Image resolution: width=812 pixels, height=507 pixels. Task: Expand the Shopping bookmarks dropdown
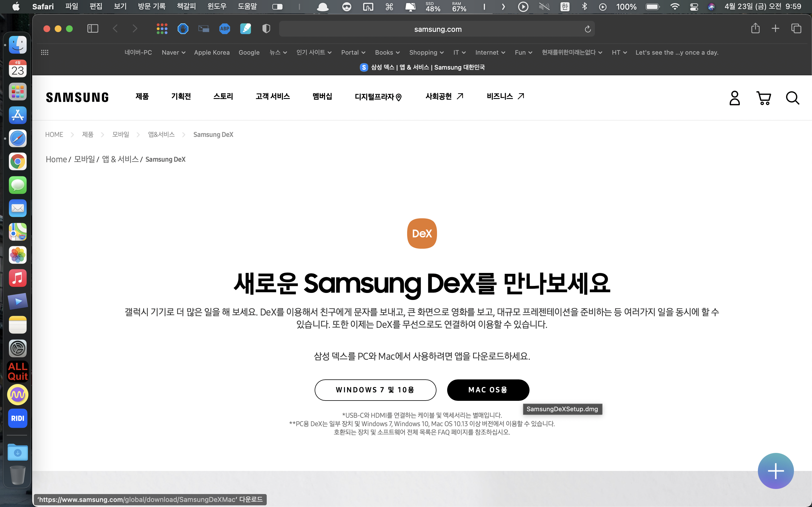(x=426, y=52)
